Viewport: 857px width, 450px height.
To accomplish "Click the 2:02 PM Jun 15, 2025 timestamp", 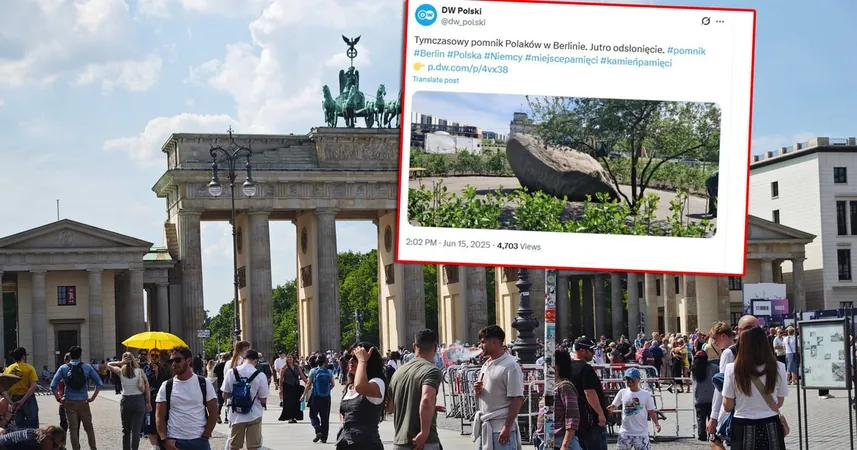I will tap(448, 243).
